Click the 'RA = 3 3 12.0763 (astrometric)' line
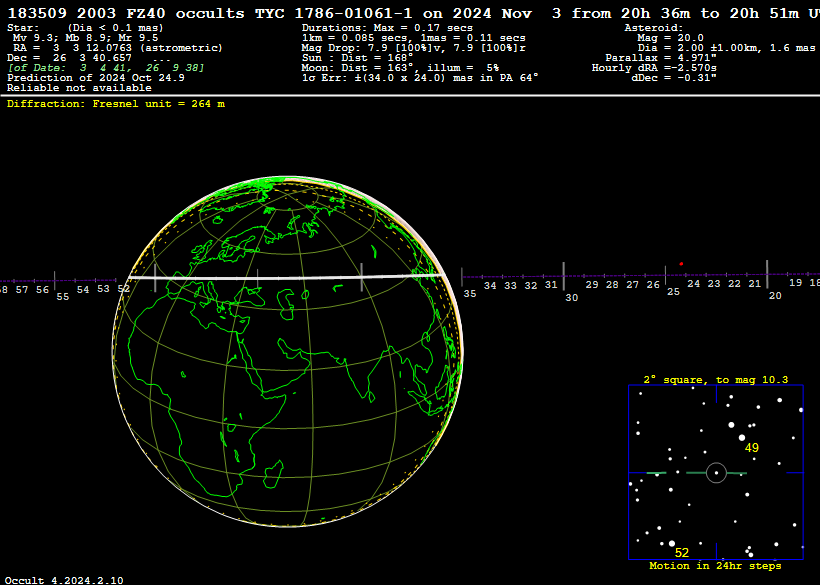 (x=118, y=48)
